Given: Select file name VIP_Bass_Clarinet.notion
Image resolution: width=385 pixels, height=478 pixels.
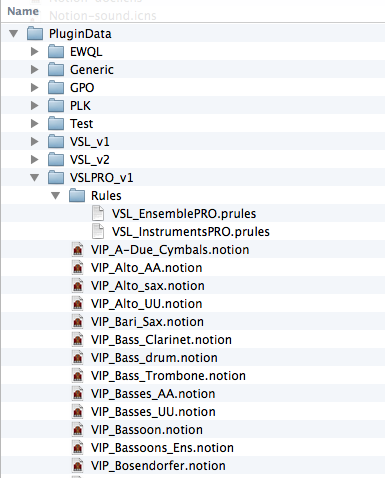Looking at the screenshot, I should tap(161, 340).
